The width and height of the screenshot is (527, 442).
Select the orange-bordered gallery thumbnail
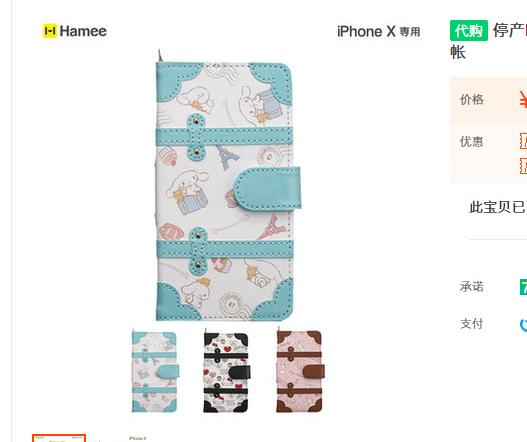tap(59, 438)
